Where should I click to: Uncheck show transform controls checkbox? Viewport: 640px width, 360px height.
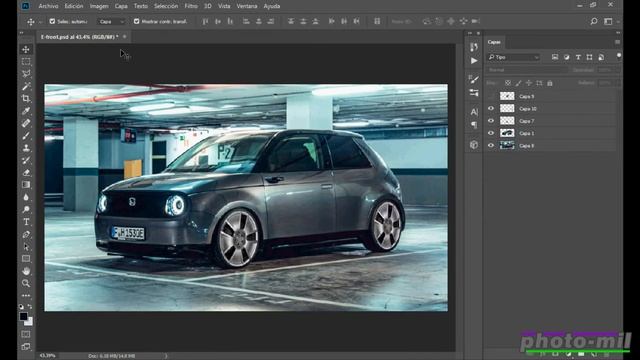click(x=136, y=21)
